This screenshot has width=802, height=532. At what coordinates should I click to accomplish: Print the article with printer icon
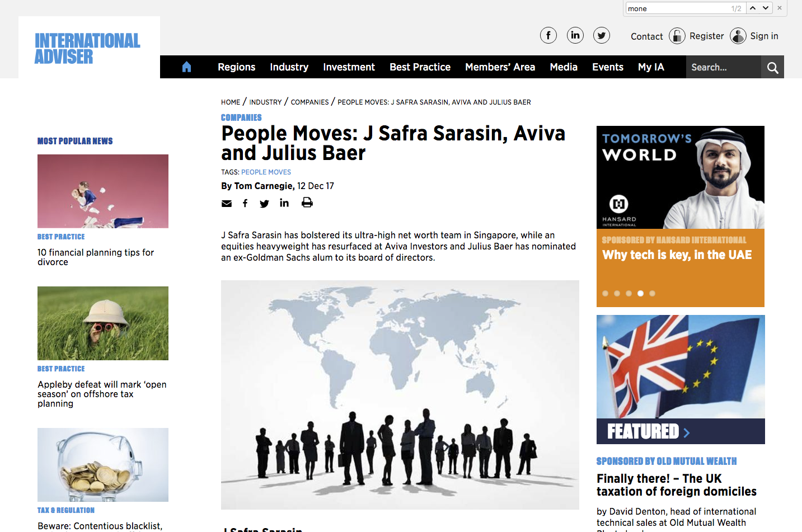point(307,203)
